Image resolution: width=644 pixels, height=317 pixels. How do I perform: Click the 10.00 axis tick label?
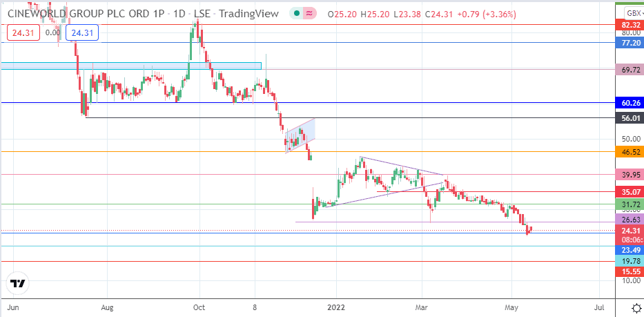(x=632, y=280)
